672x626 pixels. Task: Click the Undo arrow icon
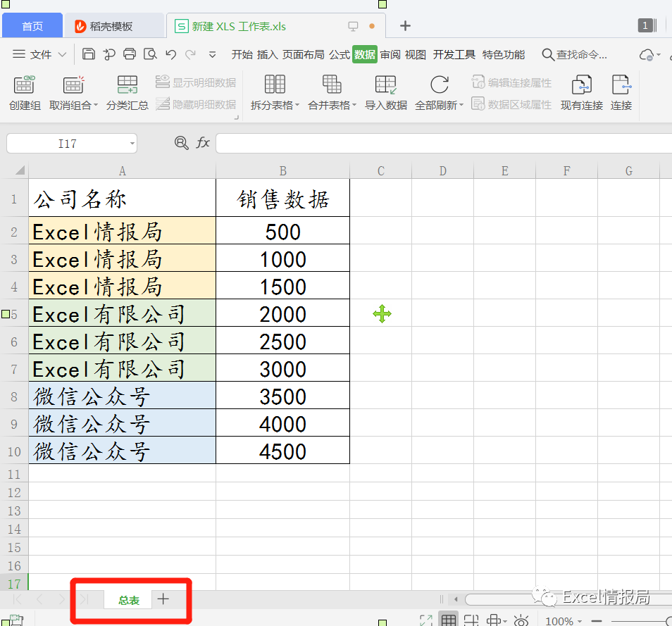(x=171, y=54)
